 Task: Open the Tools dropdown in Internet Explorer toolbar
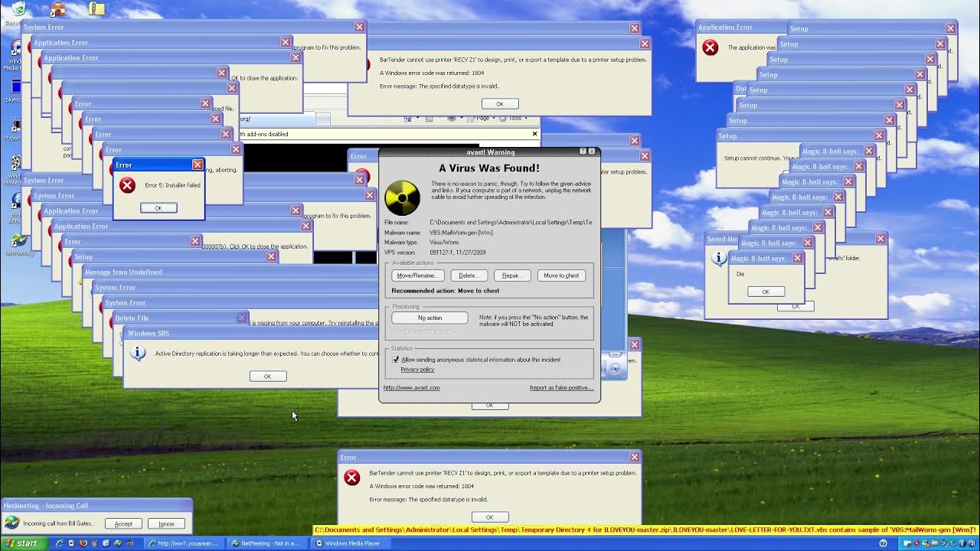click(515, 119)
